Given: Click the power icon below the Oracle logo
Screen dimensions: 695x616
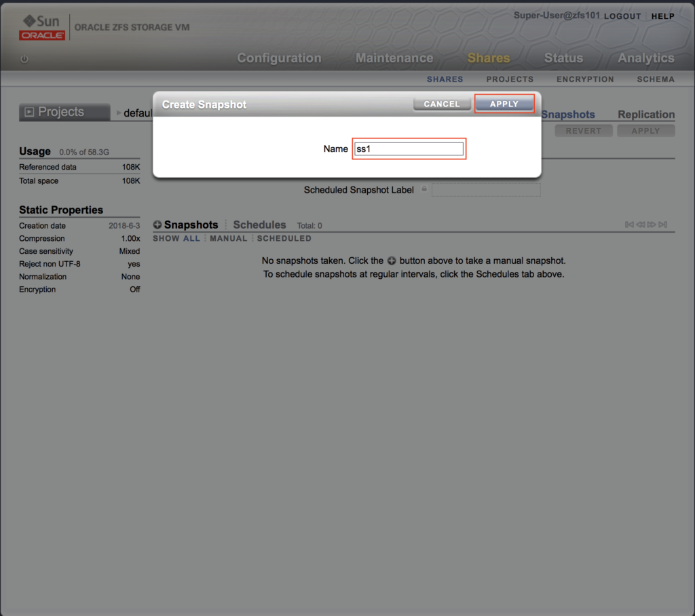Looking at the screenshot, I should point(24,58).
